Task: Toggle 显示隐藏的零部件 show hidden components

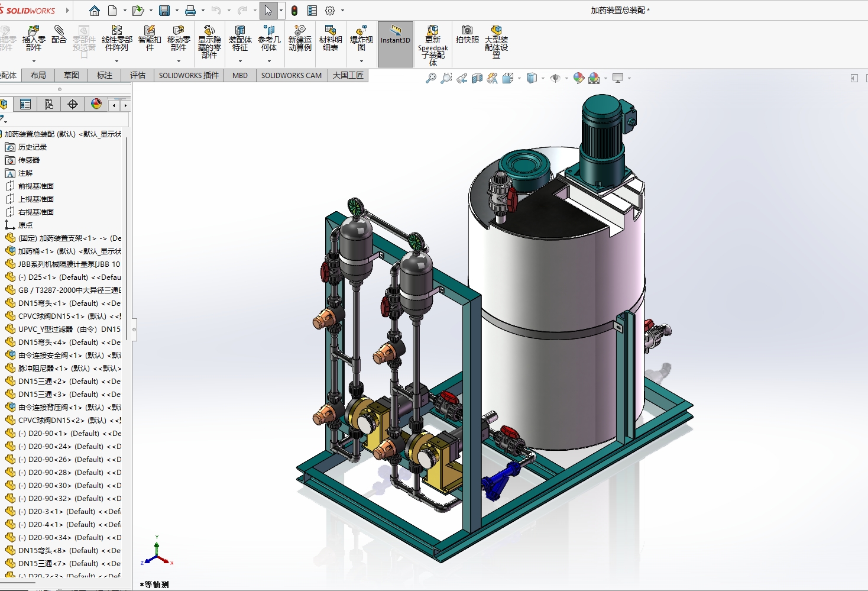Action: 209,41
